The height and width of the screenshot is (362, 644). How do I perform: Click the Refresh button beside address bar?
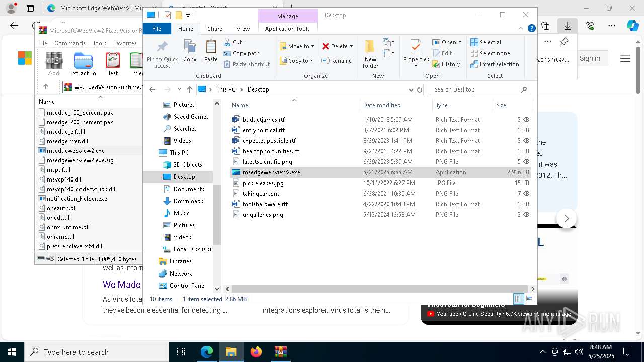click(420, 89)
